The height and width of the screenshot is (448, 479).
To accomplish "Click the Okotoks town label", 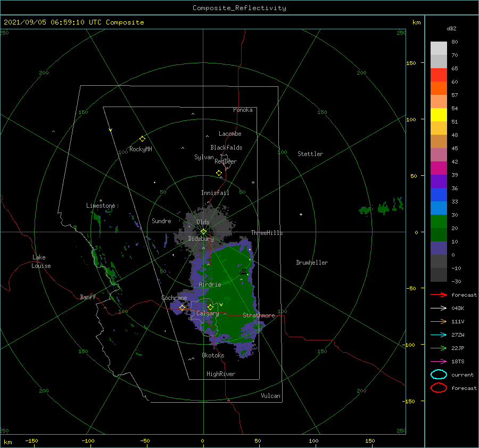I will click(213, 355).
